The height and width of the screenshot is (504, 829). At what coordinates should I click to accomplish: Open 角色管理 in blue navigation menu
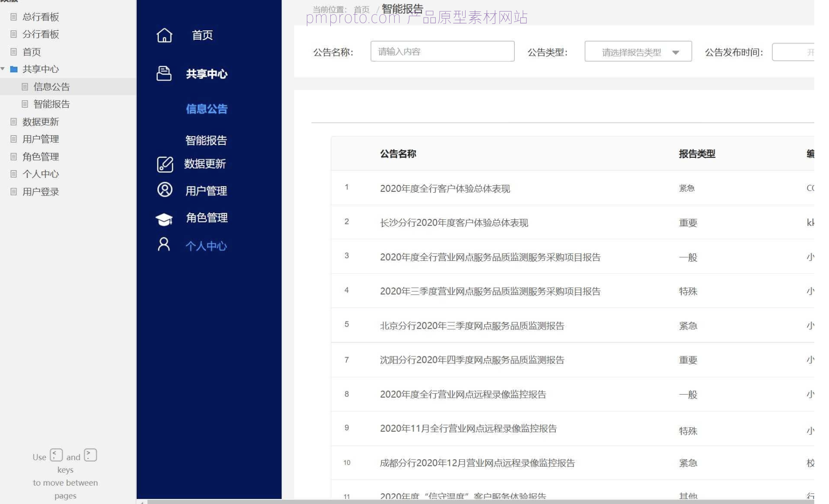click(x=207, y=218)
